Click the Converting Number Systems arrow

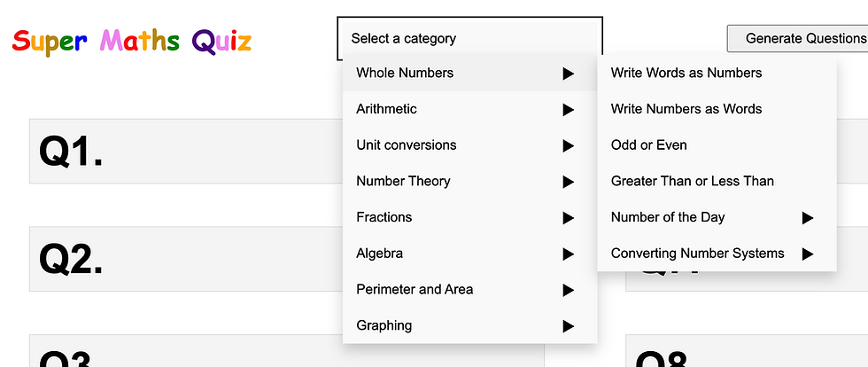[x=807, y=254]
